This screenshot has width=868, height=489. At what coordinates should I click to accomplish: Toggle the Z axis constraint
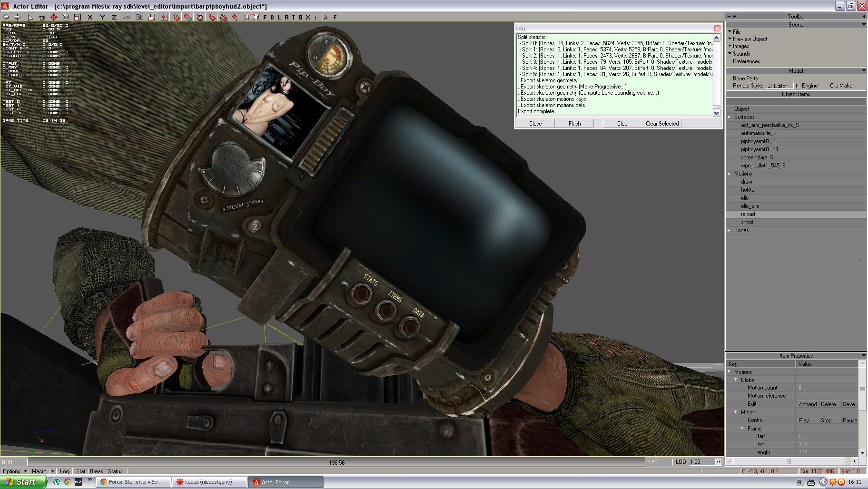[x=114, y=17]
